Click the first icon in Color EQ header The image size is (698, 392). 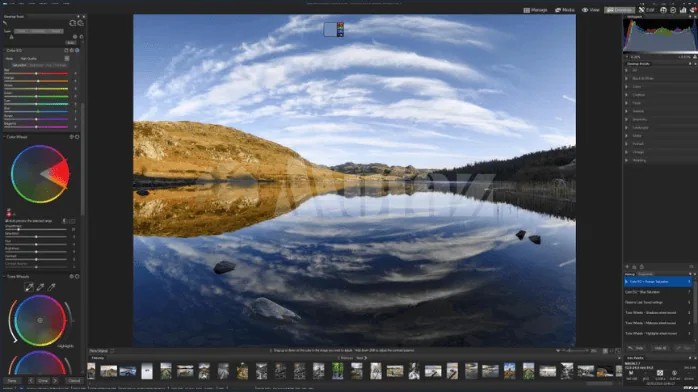(66, 51)
